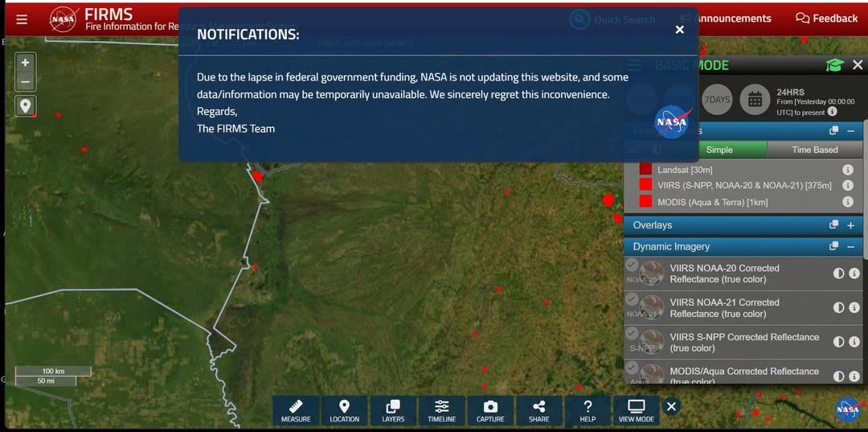868x432 pixels.
Task: Toggle VIIRS S-NPP Corrected Reflectance layer
Action: coord(633,334)
